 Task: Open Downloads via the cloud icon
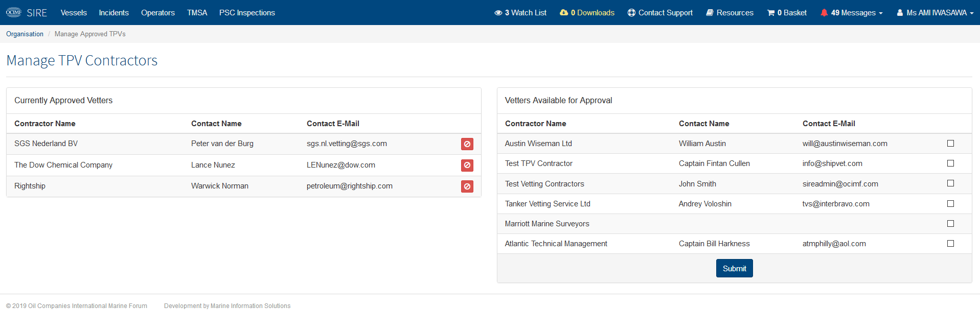click(564, 13)
